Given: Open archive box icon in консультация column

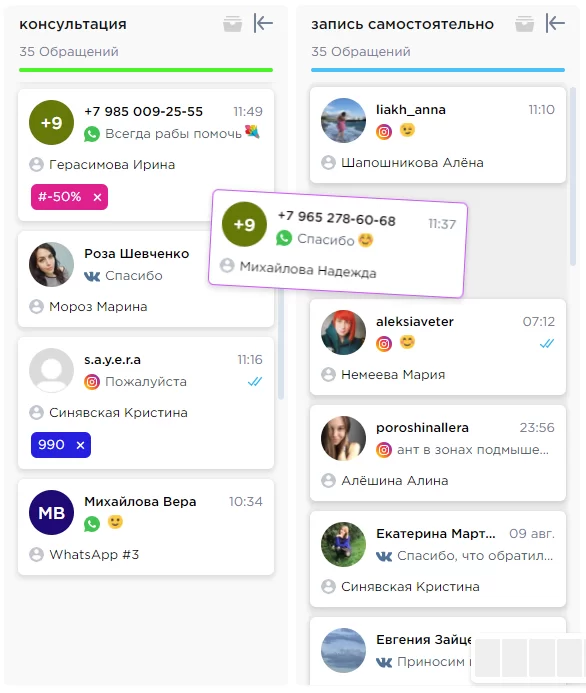Looking at the screenshot, I should (x=232, y=24).
